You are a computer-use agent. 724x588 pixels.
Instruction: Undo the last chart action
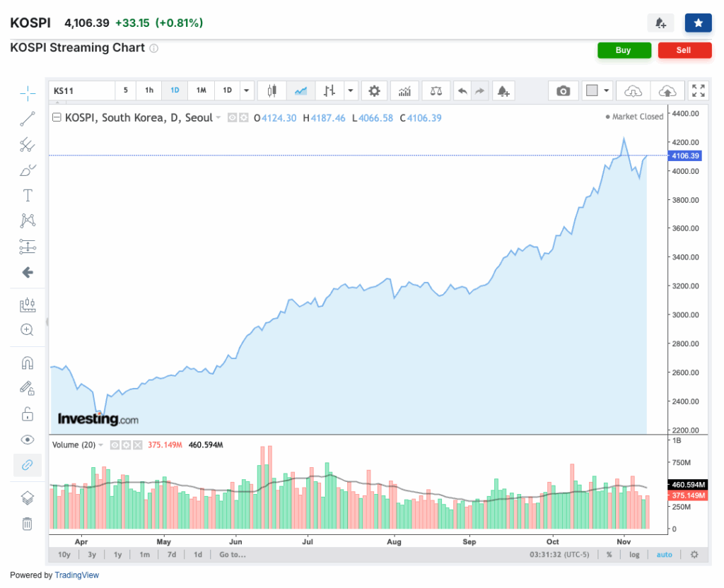coord(463,90)
